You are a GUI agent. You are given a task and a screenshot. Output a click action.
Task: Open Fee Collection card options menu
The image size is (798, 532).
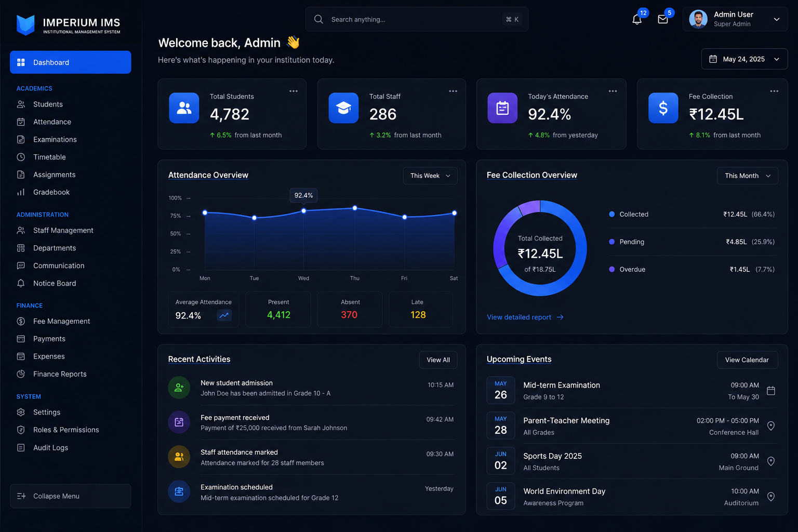(x=774, y=91)
